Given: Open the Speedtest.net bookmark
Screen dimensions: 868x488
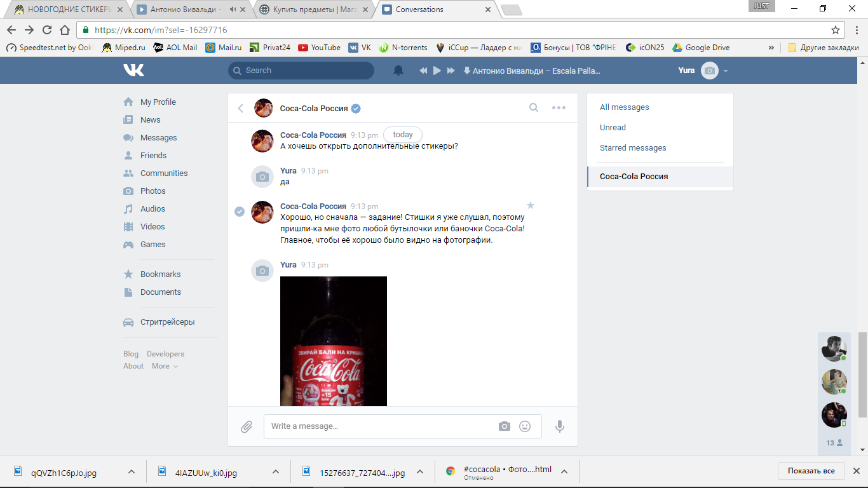Looking at the screenshot, I should 50,48.
